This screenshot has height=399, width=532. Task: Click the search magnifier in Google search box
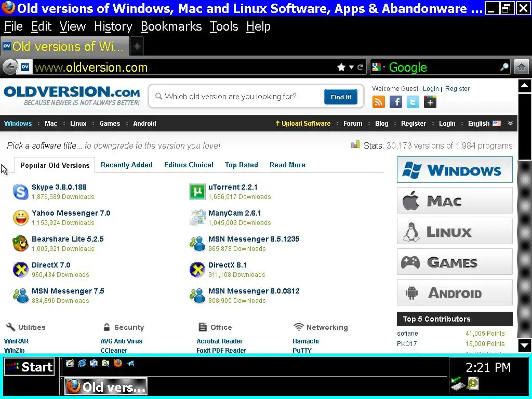click(504, 67)
